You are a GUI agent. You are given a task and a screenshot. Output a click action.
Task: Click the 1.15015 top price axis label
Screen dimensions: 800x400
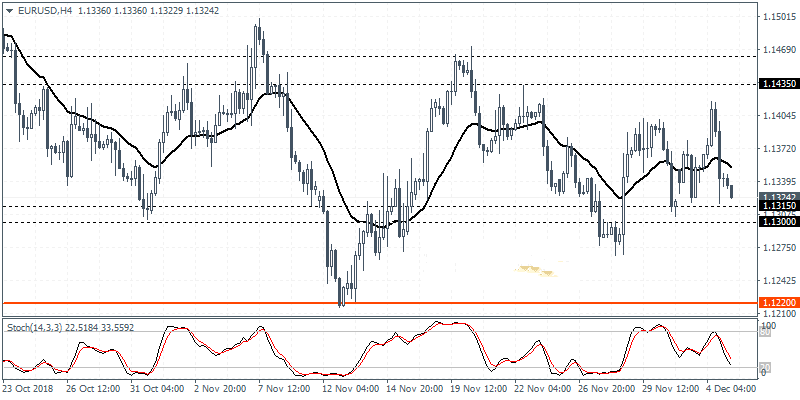click(x=778, y=17)
